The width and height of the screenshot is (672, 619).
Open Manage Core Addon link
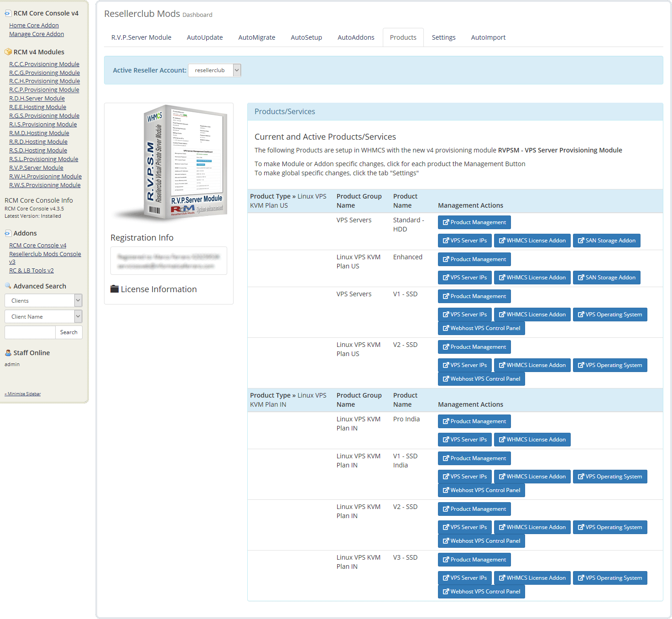[x=36, y=34]
